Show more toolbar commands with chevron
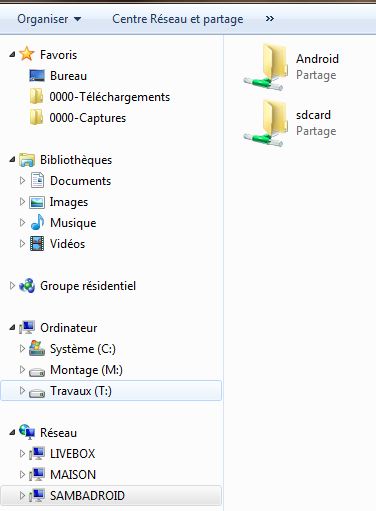Viewport: 376px width, 511px height. pos(270,19)
